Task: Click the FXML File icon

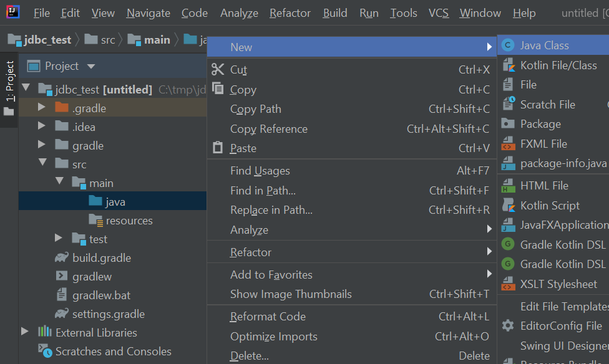Action: tap(509, 144)
